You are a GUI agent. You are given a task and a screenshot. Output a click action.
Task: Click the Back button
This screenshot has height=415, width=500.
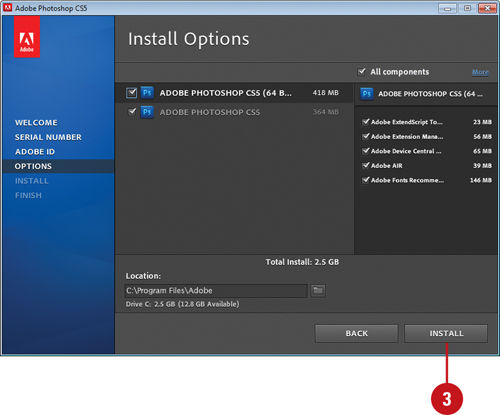pyautogui.click(x=357, y=333)
